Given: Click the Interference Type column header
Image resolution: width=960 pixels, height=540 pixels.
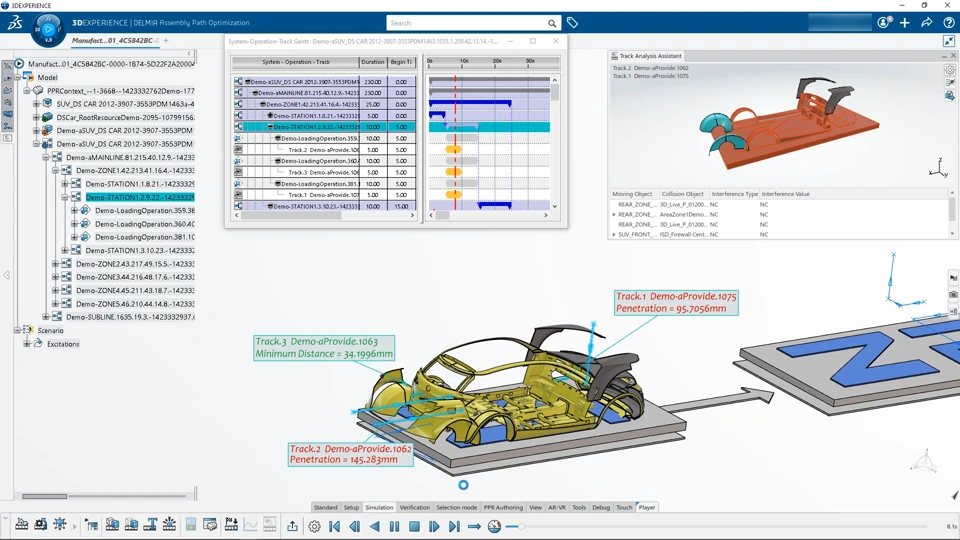Looking at the screenshot, I should (734, 194).
